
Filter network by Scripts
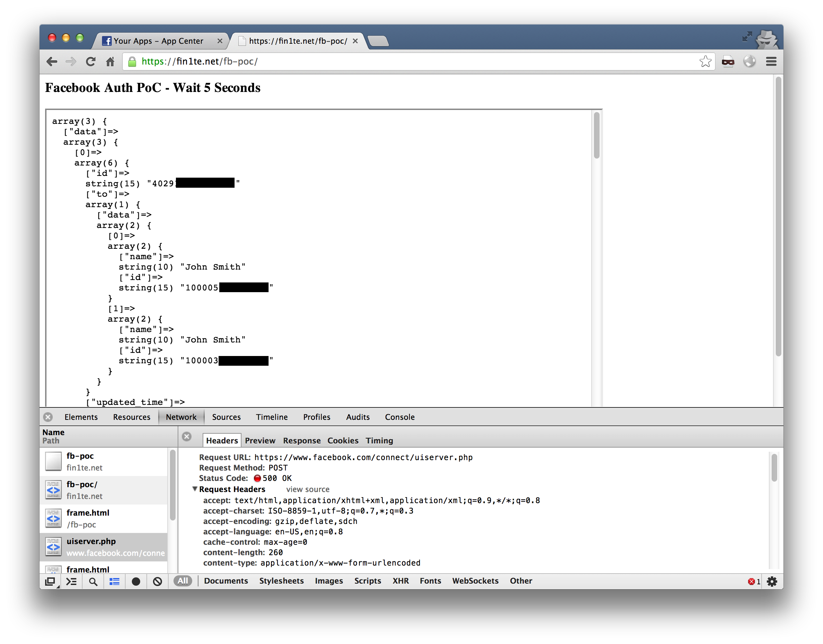367,581
